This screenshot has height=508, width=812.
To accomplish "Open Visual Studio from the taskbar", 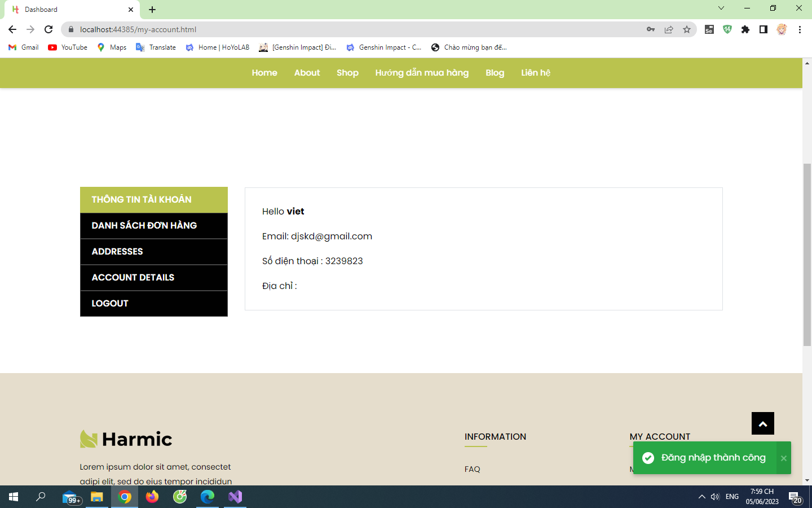I will click(x=235, y=497).
